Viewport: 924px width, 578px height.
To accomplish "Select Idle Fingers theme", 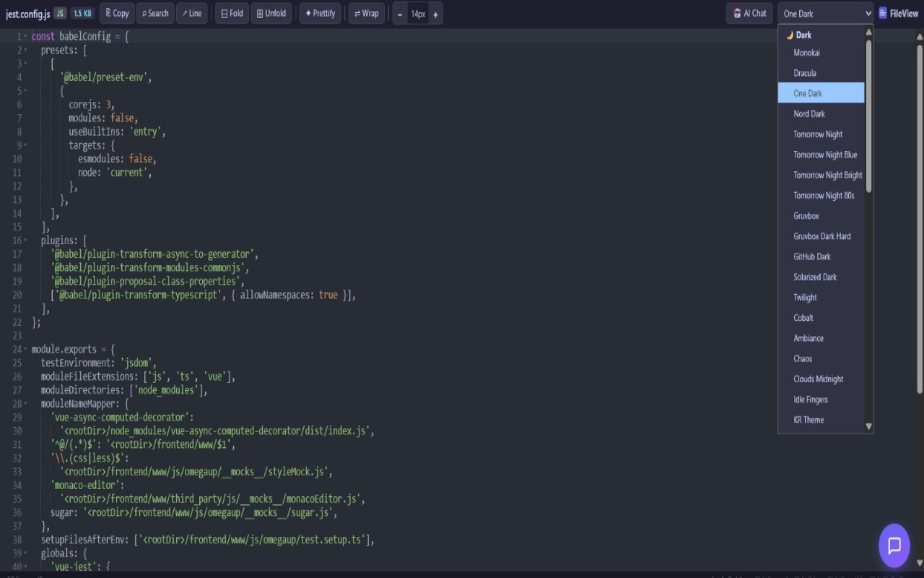I will [x=821, y=400].
